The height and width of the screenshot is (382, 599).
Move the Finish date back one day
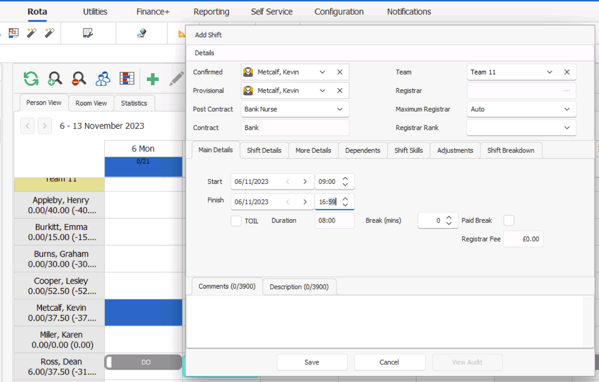288,202
